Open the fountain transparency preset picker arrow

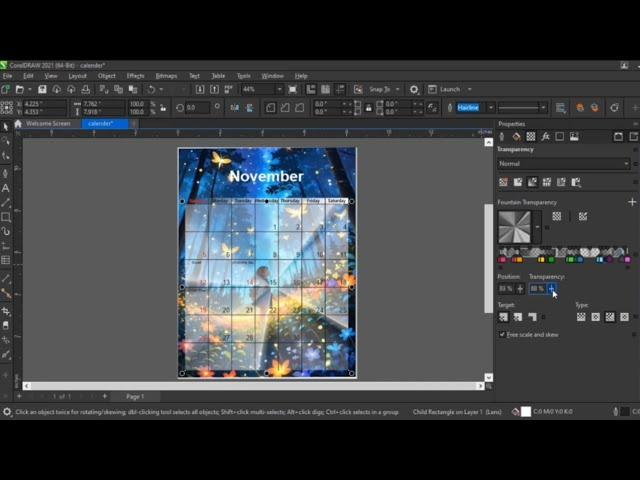point(537,227)
